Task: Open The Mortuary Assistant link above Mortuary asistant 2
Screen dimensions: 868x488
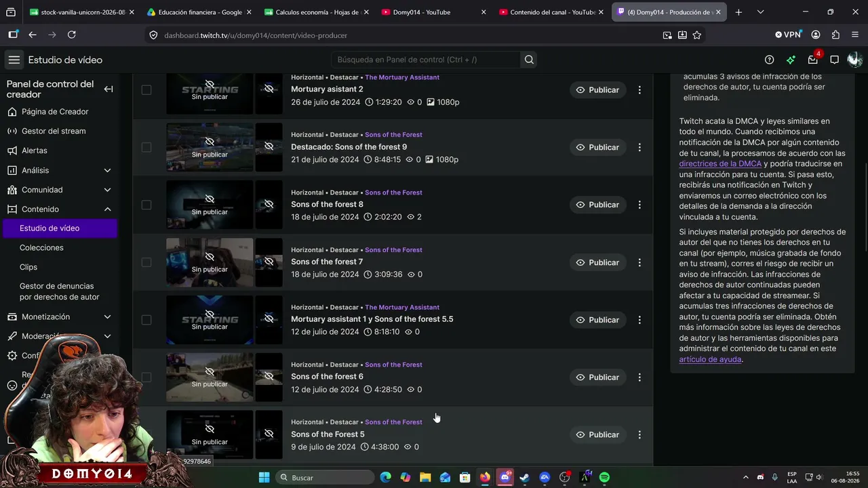Action: point(402,77)
